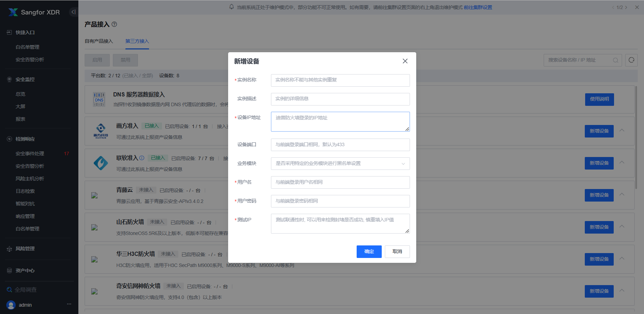
Task: Collapse the 华三H3C防火墙 row chevron
Action: [x=622, y=258]
